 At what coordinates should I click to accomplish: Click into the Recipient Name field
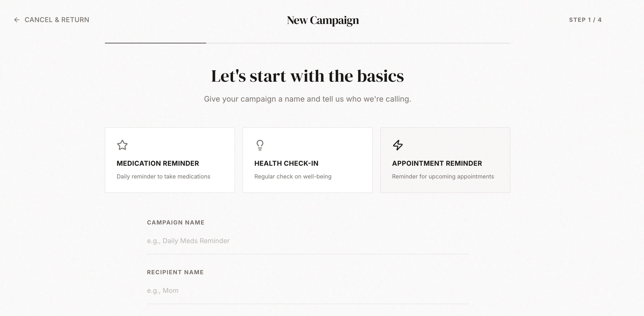pos(307,291)
